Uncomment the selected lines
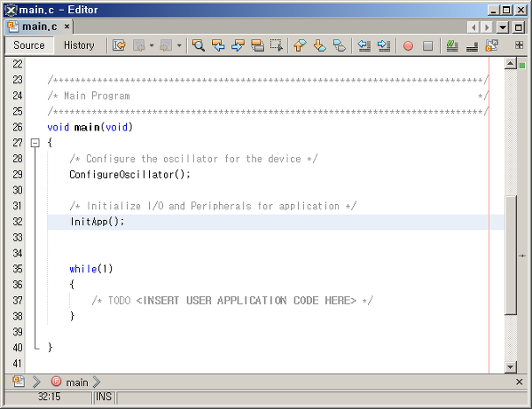Screen dimensions: 532x409 [472, 46]
